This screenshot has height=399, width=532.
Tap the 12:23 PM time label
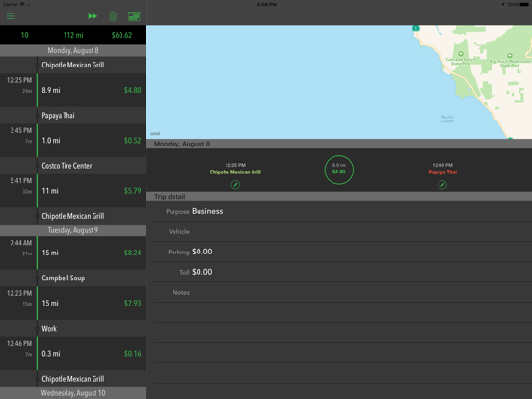click(x=19, y=293)
